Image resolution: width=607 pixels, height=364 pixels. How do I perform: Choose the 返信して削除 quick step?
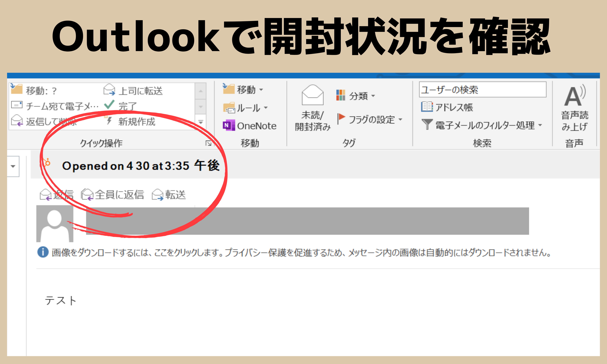click(44, 121)
